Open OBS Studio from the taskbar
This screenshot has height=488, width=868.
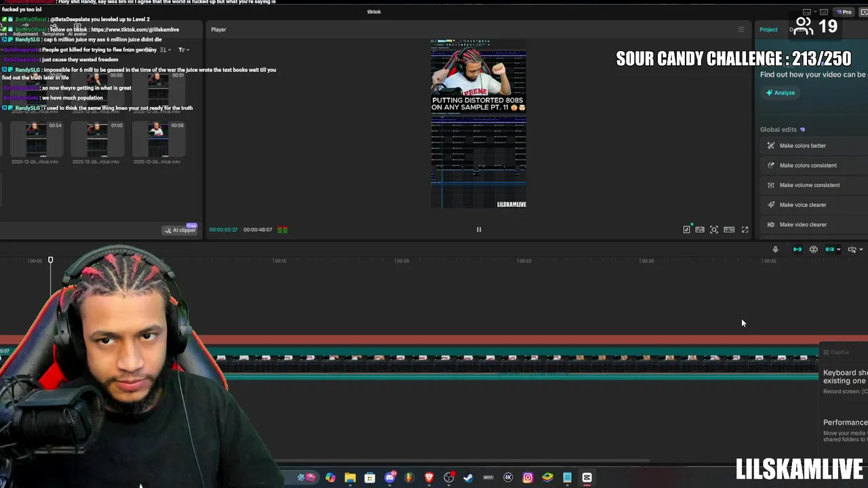click(x=449, y=478)
